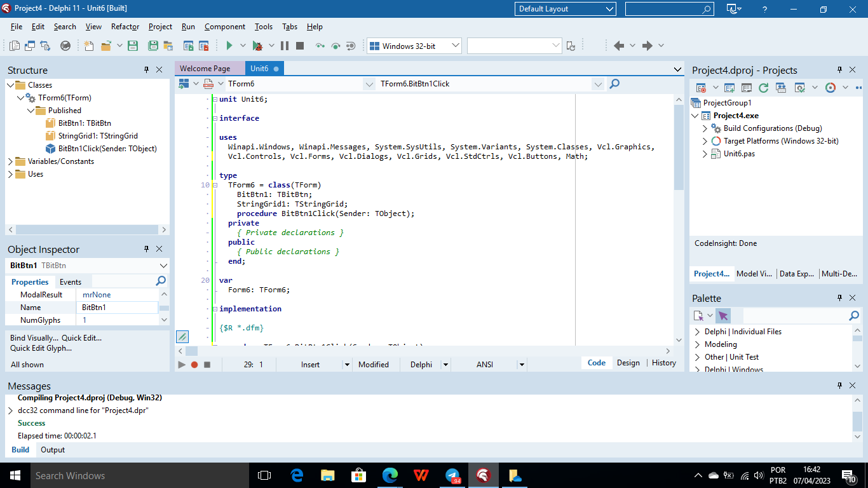Click the New Items toolbar icon

[89, 46]
